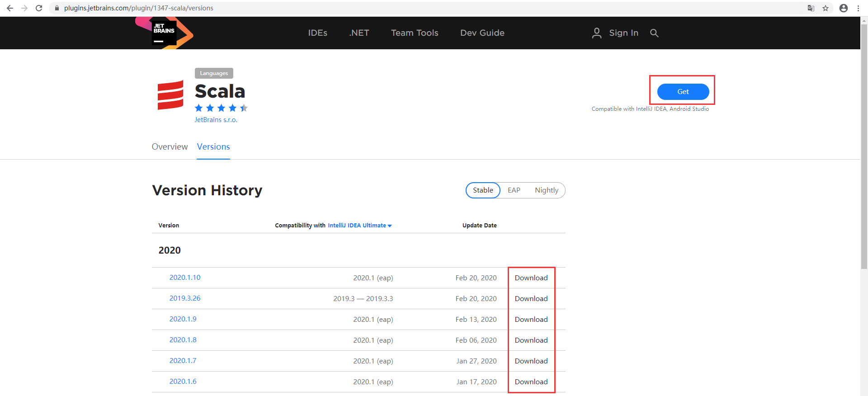This screenshot has height=396, width=868.
Task: Click the 2020 year group heading
Action: 170,250
